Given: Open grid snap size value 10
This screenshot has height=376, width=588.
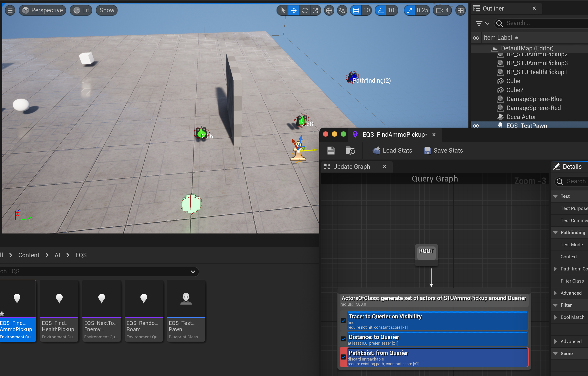Looking at the screenshot, I should (x=367, y=10).
